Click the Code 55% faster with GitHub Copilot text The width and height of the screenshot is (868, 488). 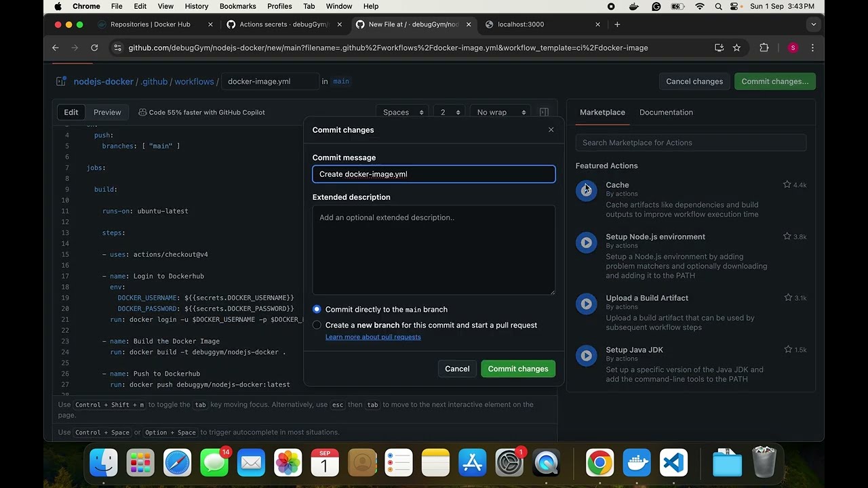207,113
